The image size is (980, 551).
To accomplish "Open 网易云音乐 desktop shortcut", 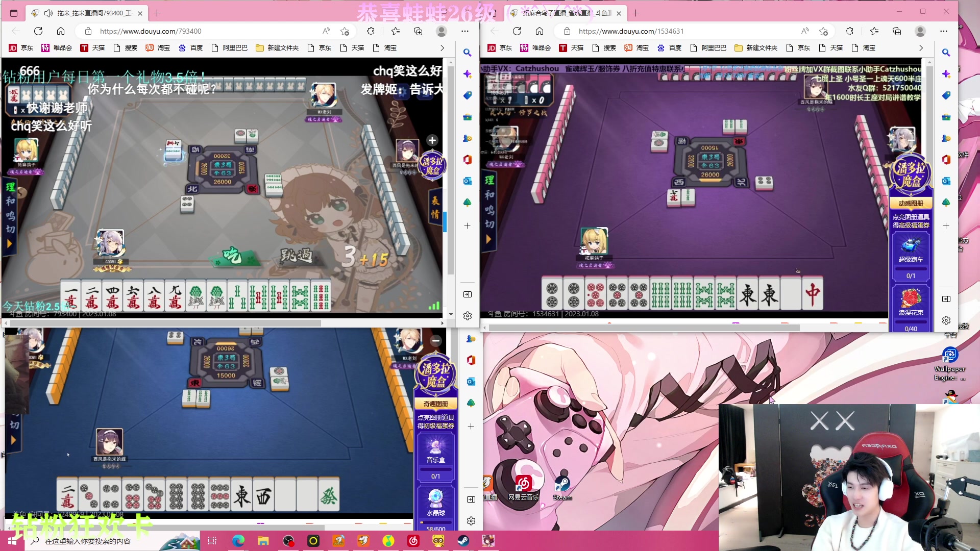I will (x=524, y=488).
